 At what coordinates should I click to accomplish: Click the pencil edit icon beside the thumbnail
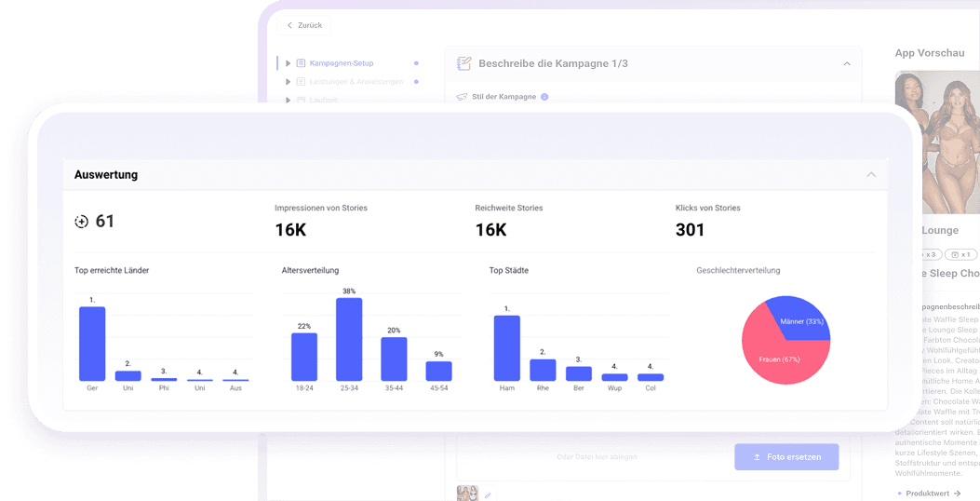point(488,494)
